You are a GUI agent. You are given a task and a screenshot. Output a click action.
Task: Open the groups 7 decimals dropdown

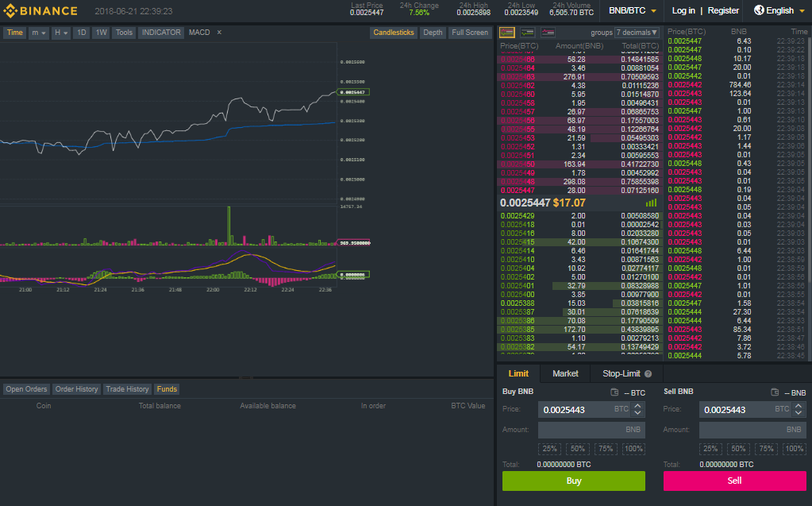pyautogui.click(x=637, y=33)
